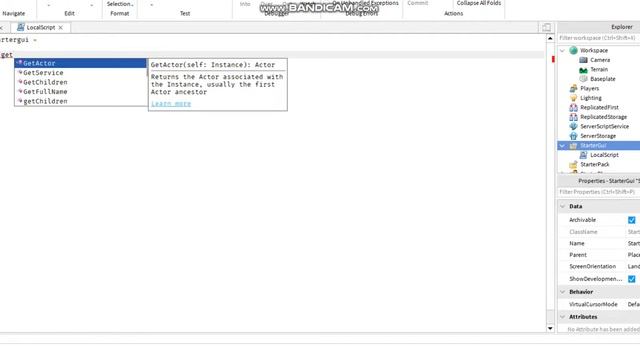Click the Camera icon in Explorer

(583, 60)
